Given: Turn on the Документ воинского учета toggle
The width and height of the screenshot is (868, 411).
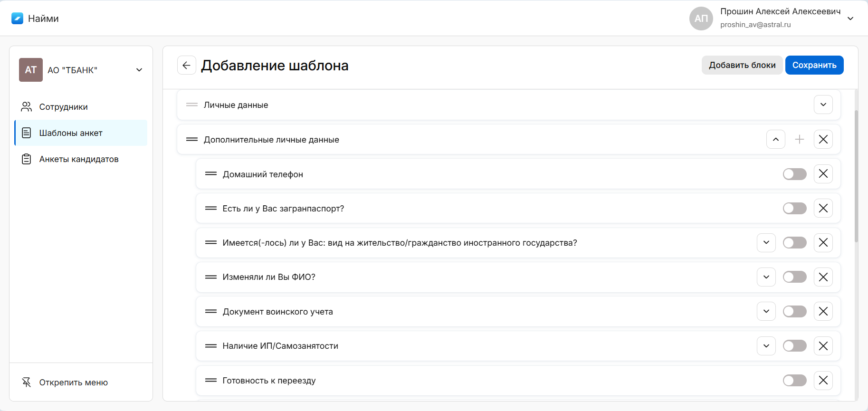Looking at the screenshot, I should point(794,312).
